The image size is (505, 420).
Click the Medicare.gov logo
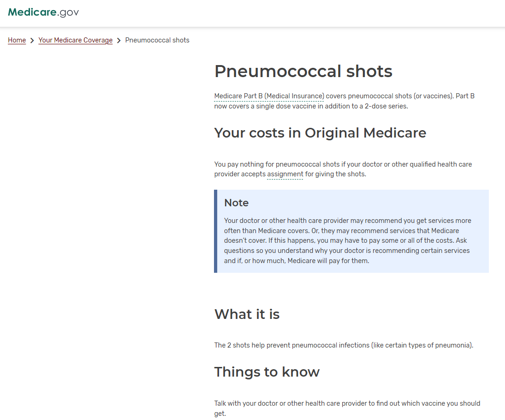[43, 12]
